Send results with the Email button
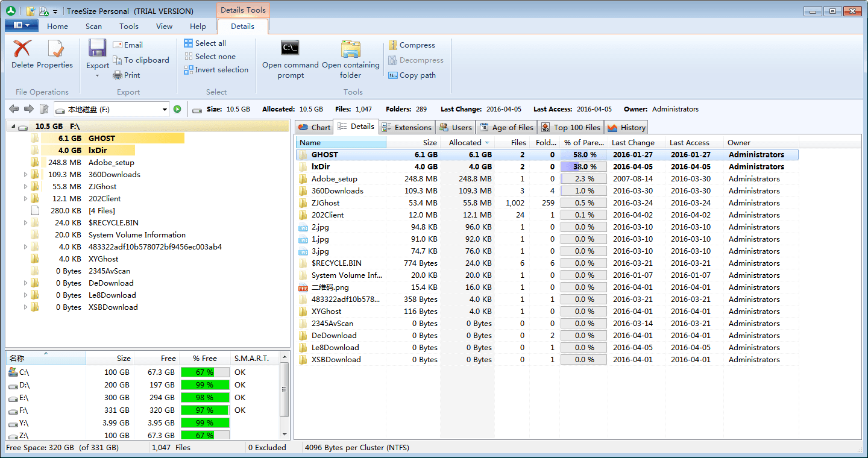The height and width of the screenshot is (458, 868). 128,45
